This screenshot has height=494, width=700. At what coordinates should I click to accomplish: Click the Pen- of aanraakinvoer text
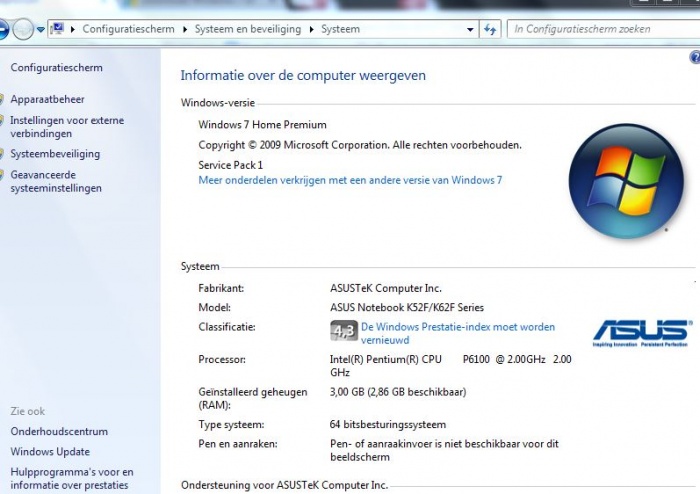click(444, 450)
